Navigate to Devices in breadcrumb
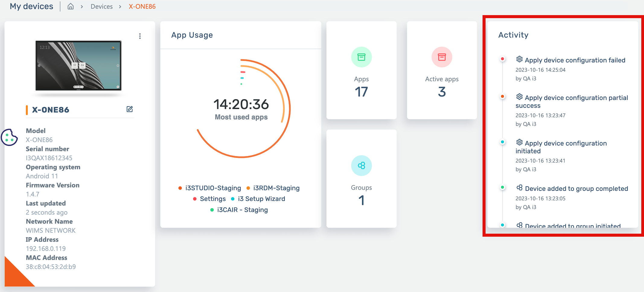644x292 pixels. (x=101, y=7)
